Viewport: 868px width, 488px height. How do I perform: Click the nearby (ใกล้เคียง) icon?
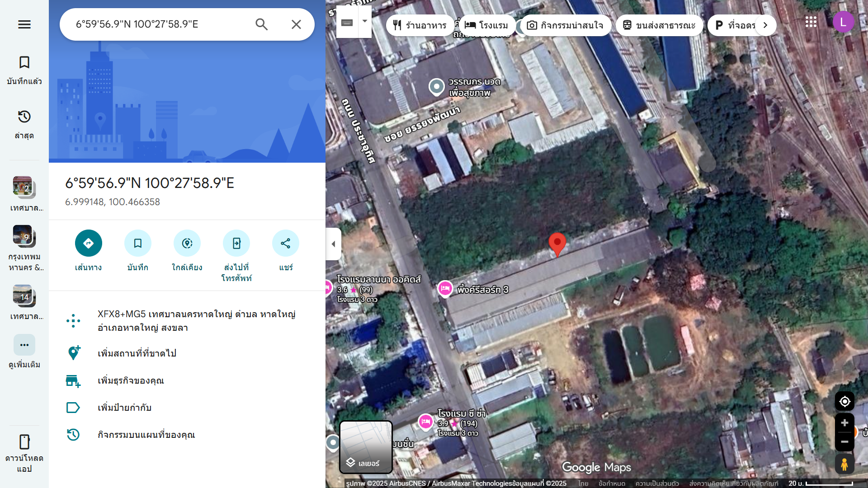(187, 243)
